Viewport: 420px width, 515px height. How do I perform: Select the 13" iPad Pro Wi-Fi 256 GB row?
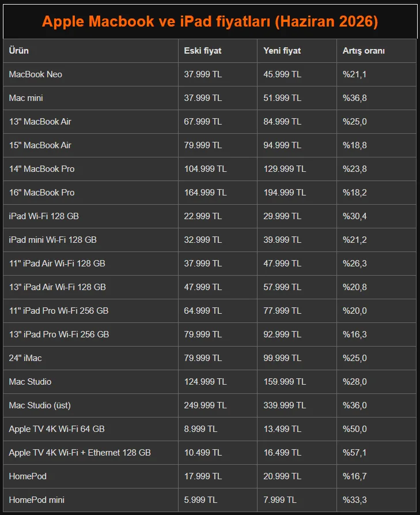tap(210, 334)
